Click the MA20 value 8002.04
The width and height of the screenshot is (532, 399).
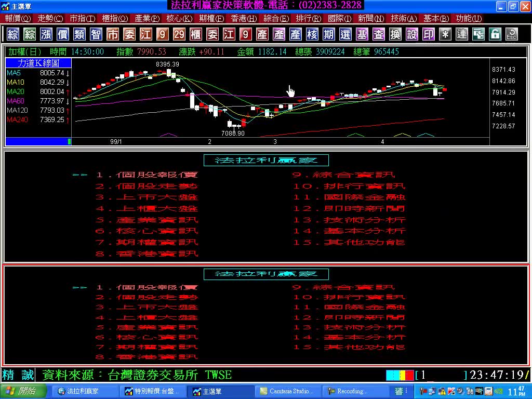coord(52,91)
